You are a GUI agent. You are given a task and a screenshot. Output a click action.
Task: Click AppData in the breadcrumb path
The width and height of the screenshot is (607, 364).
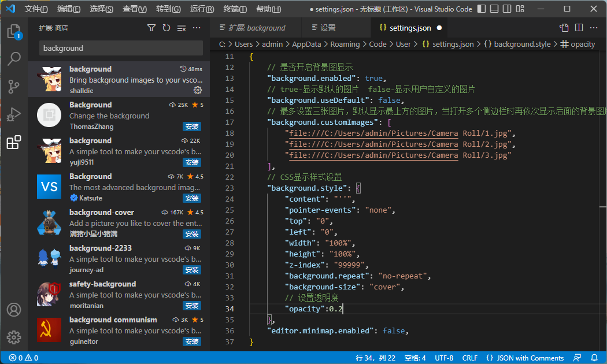pyautogui.click(x=306, y=44)
